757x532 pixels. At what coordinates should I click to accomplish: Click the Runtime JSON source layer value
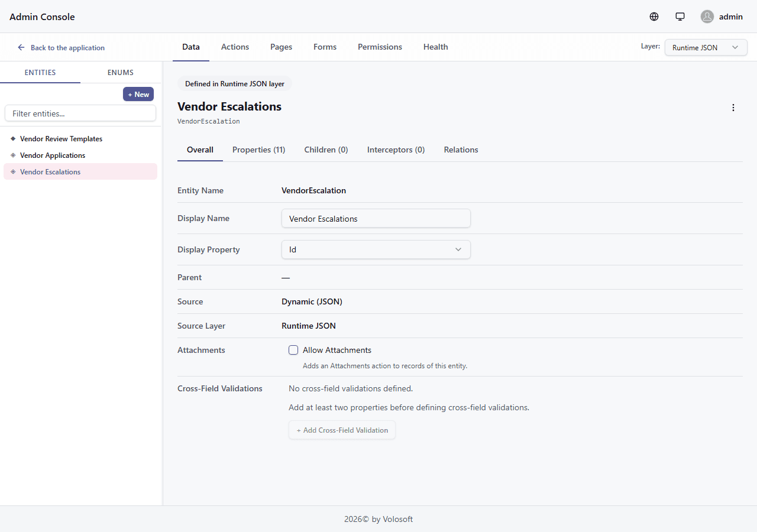pos(309,326)
